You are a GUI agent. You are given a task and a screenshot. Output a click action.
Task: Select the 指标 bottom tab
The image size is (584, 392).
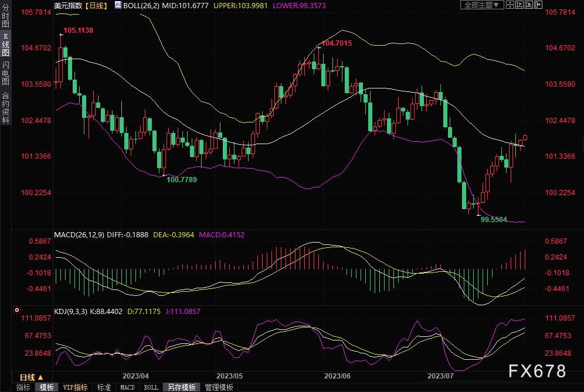(23, 387)
